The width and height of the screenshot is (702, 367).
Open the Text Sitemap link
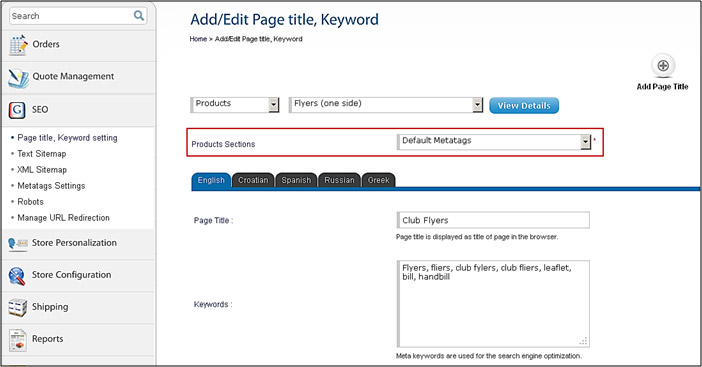click(42, 154)
